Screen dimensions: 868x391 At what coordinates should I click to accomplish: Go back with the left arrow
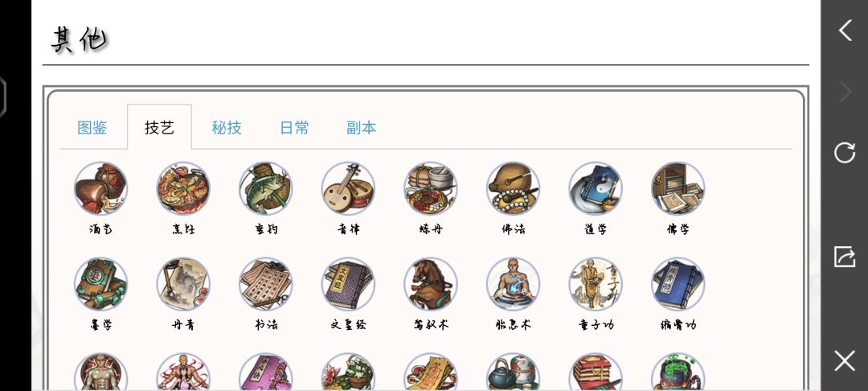point(845,31)
